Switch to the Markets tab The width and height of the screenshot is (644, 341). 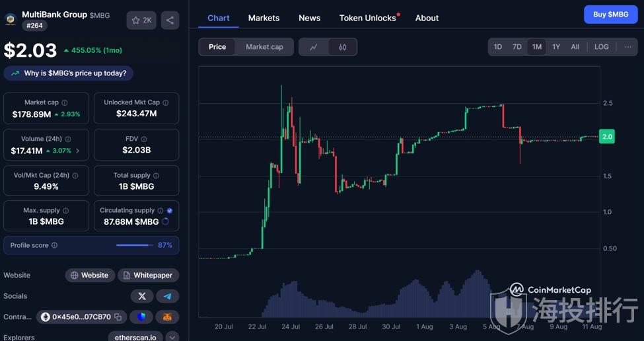(x=264, y=18)
